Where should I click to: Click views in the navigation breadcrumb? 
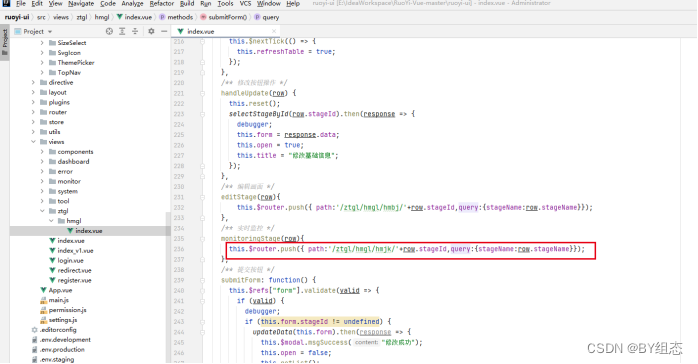tap(61, 17)
